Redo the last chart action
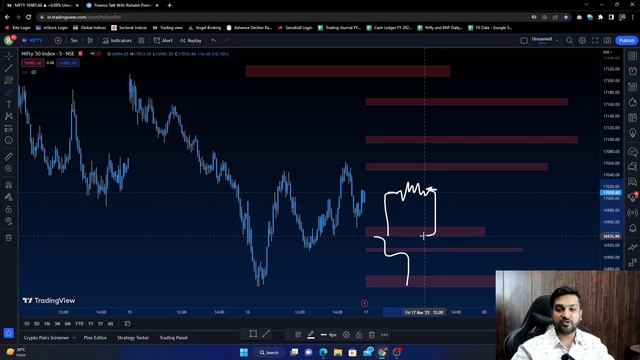The height and width of the screenshot is (360, 640). click(x=227, y=40)
